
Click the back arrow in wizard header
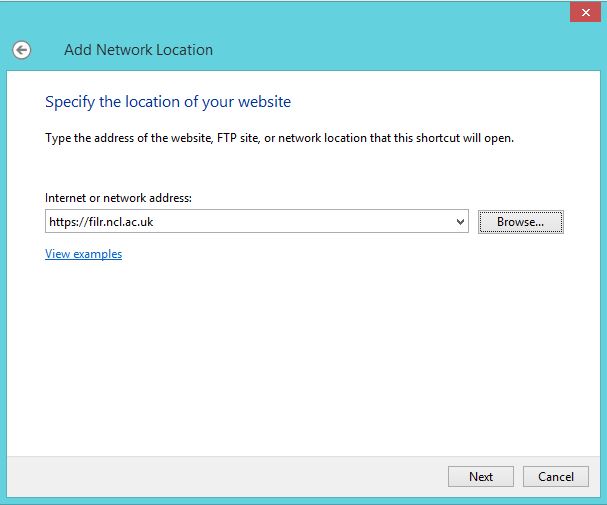21,50
